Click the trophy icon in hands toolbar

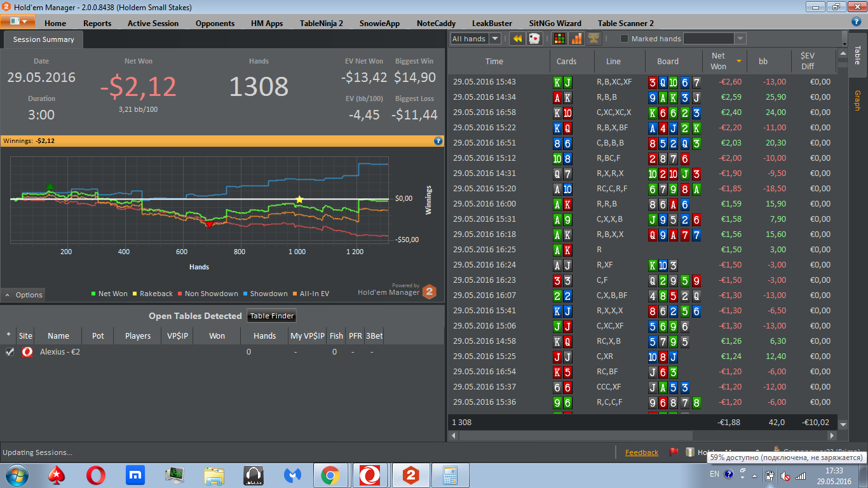coord(593,39)
